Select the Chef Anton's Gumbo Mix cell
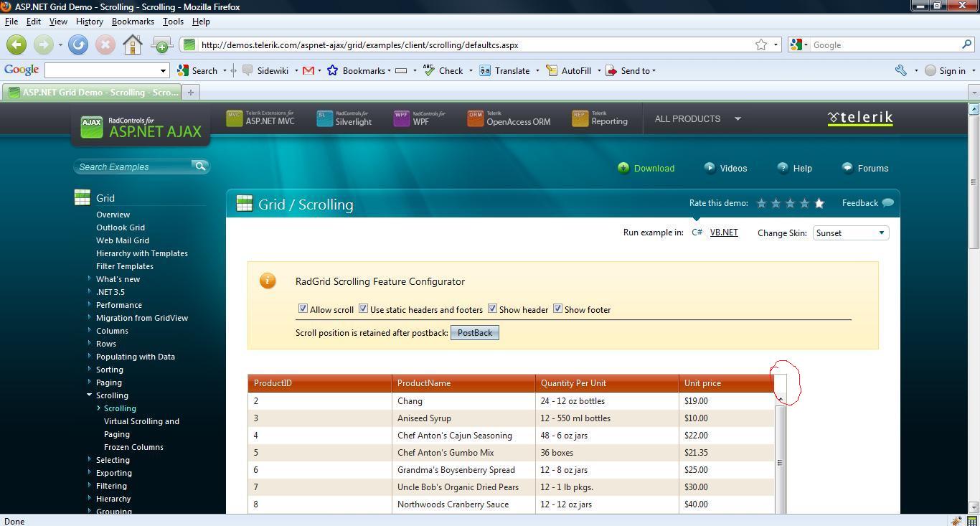The width and height of the screenshot is (980, 526). pyautogui.click(x=463, y=453)
